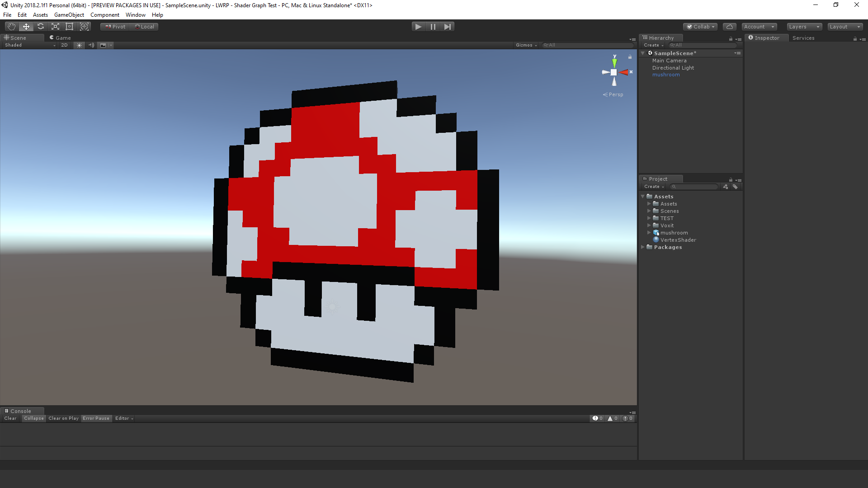Toggle the Persp projection label
The image size is (868, 488).
click(x=613, y=94)
